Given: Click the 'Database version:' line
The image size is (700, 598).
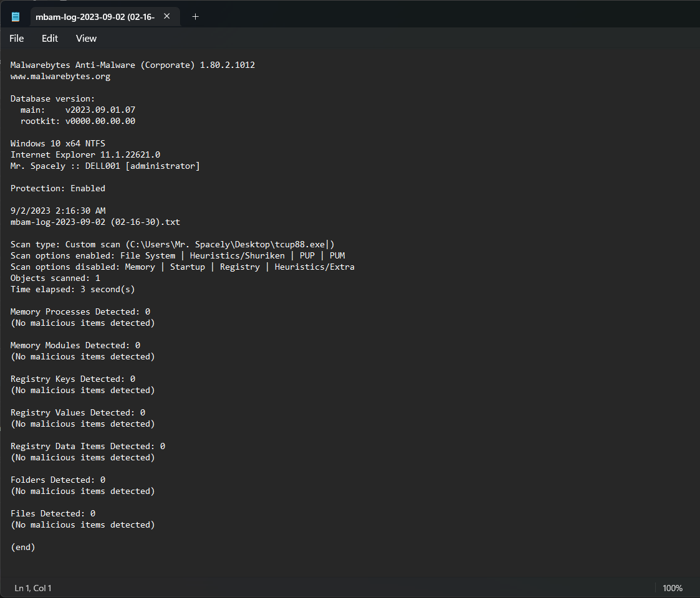Looking at the screenshot, I should coord(53,98).
